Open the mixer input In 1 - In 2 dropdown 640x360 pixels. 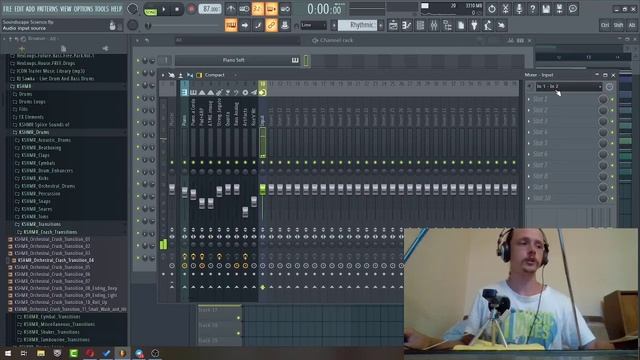pyautogui.click(x=568, y=87)
